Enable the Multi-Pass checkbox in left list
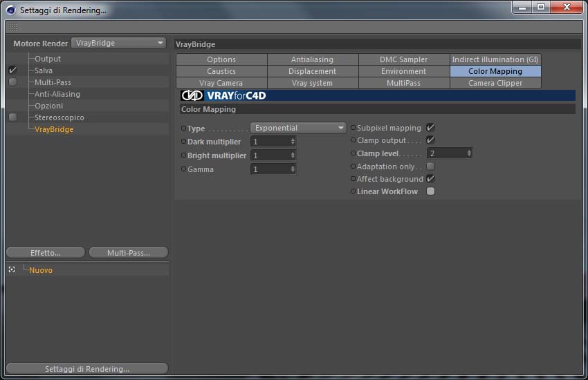588x380 pixels. [x=12, y=82]
